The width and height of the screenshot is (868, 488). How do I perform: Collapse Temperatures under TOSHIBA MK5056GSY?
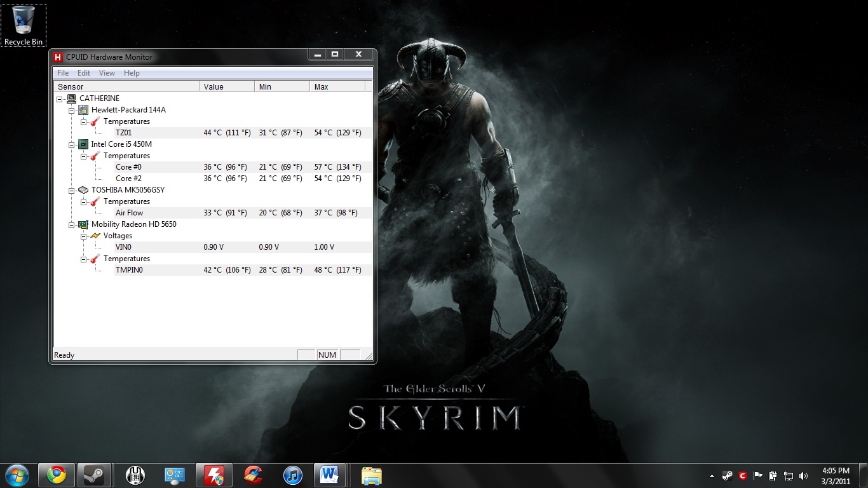coord(84,201)
